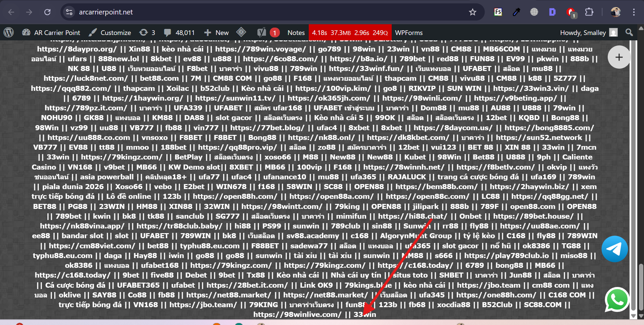Open the https://sunwin11.tv/ link
The height and width of the screenshot is (325, 644).
pos(235,98)
